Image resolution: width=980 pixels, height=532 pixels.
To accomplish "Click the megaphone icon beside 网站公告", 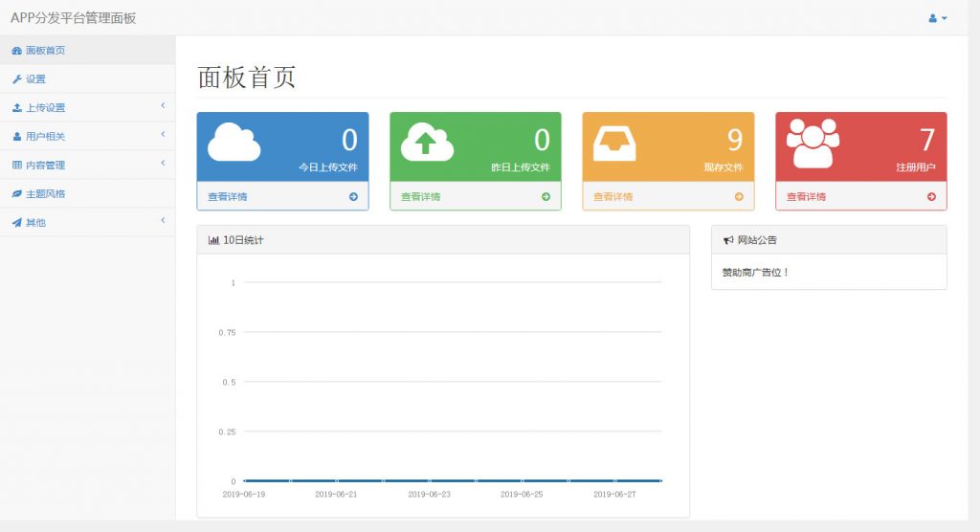I will pyautogui.click(x=728, y=240).
